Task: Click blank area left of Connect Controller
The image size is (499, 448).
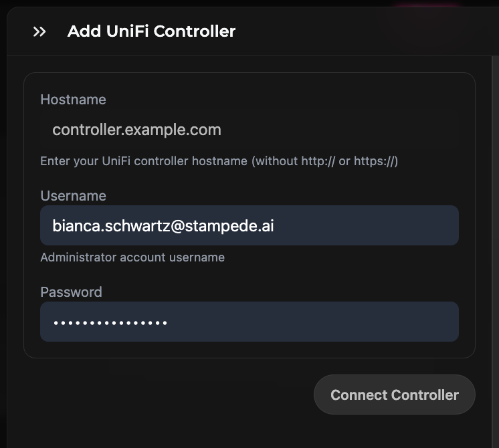Action: pyautogui.click(x=167, y=395)
